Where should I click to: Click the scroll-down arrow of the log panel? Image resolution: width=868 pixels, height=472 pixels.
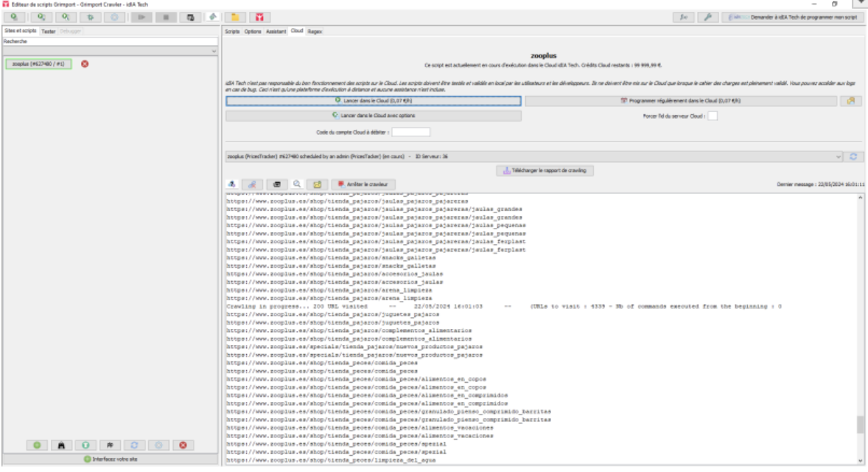pos(860,460)
